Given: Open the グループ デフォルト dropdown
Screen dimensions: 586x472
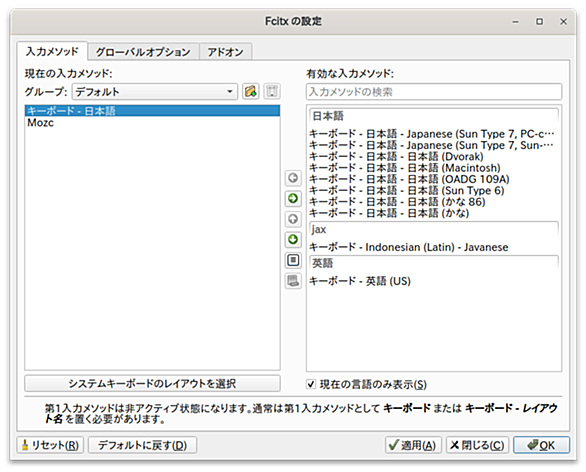Looking at the screenshot, I should [x=155, y=92].
